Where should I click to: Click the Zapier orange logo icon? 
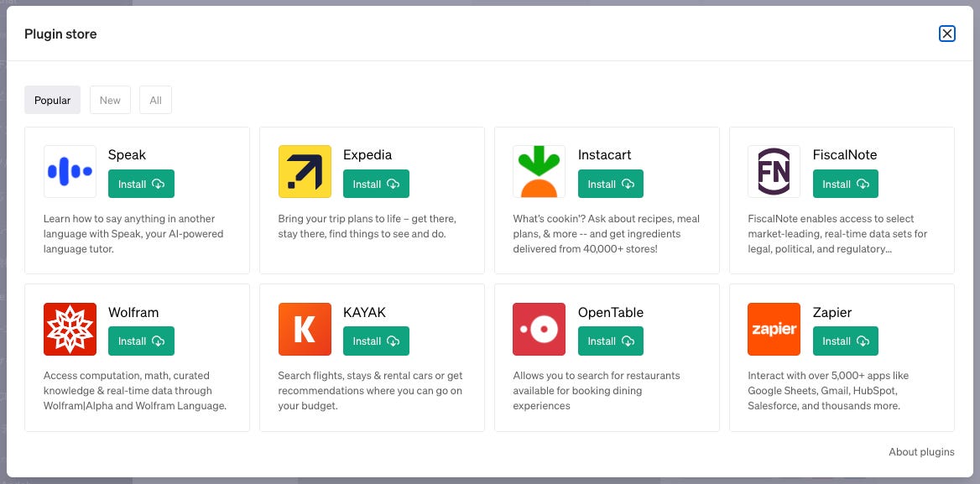tap(774, 329)
